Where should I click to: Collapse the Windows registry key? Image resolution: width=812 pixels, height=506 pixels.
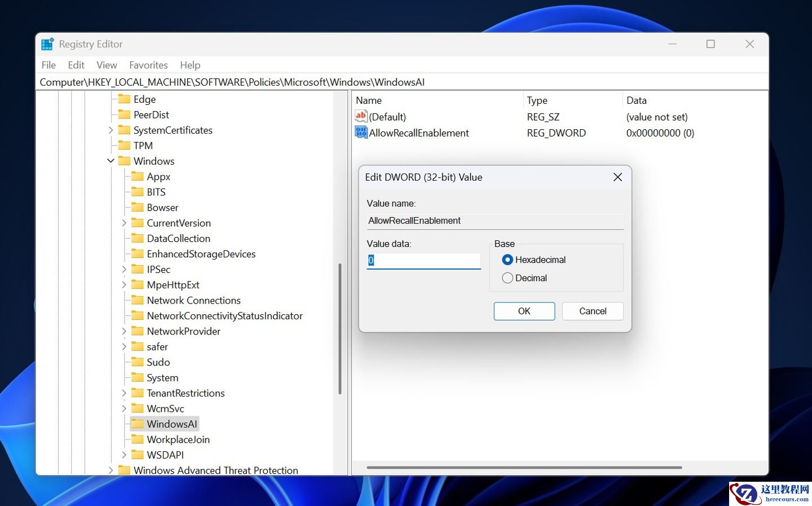pyautogui.click(x=111, y=161)
